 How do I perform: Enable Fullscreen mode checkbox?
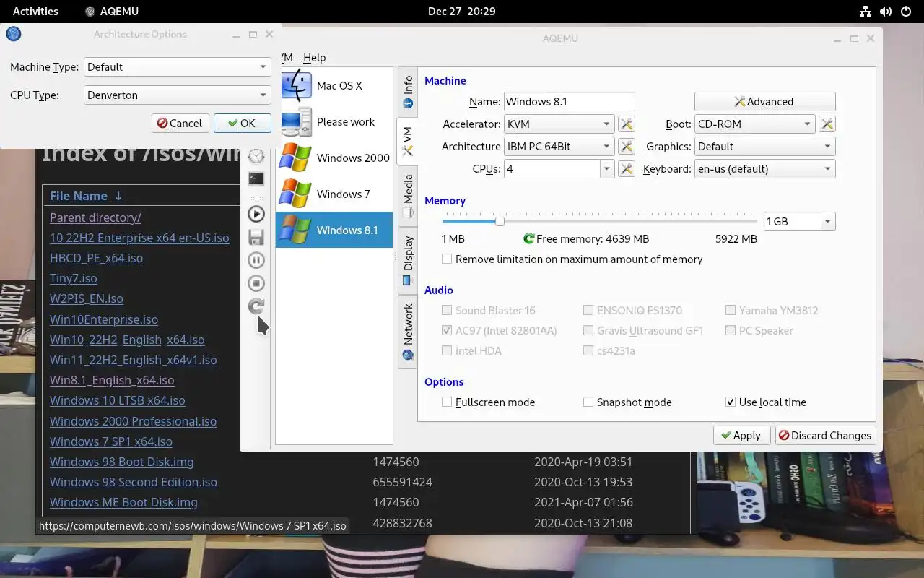coord(447,402)
